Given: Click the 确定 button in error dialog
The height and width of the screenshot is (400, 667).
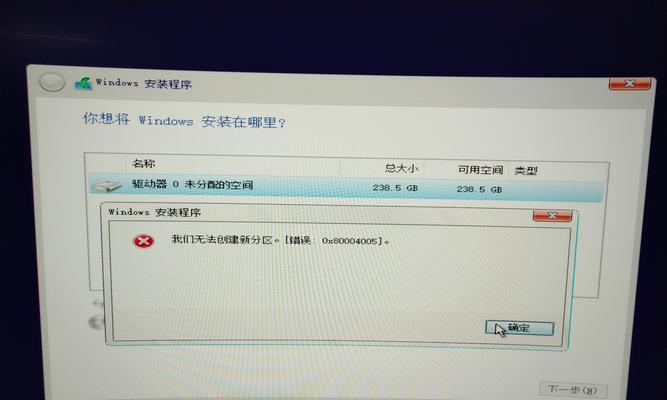Looking at the screenshot, I should coord(519,328).
